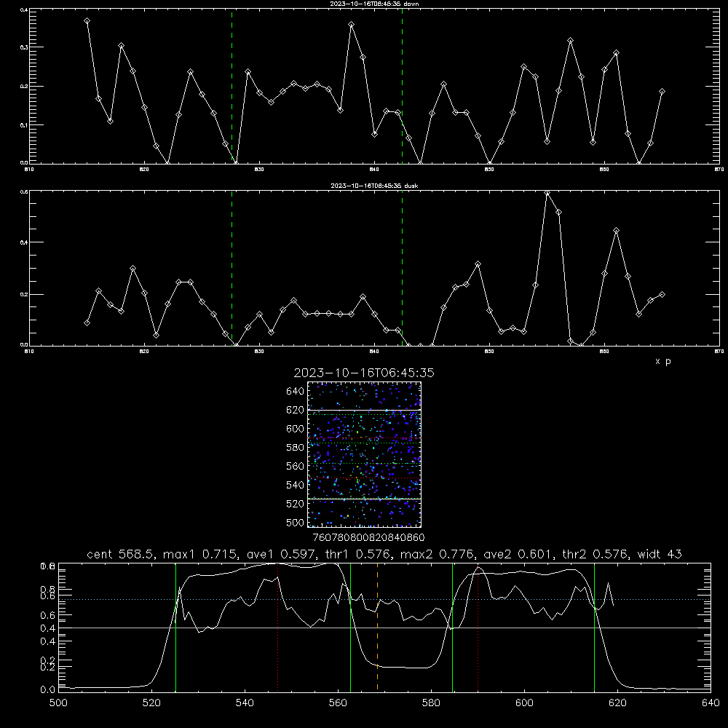
Task: Click the "560" label on profile x-axis
Action: pos(338,703)
